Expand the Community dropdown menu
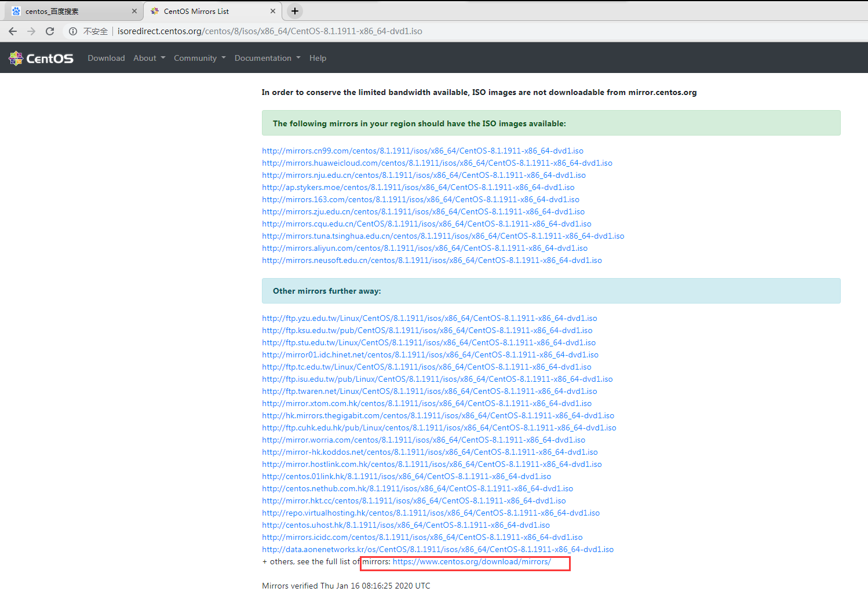868x599 pixels. pyautogui.click(x=200, y=58)
